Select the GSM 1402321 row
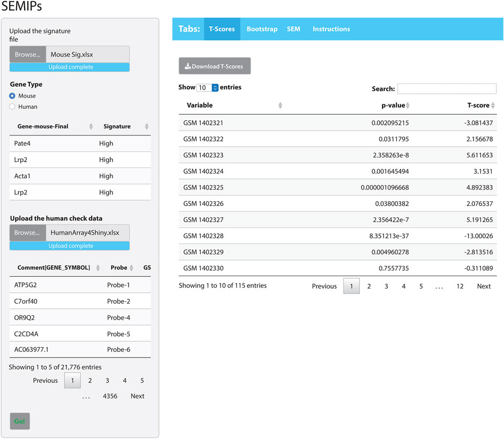The width and height of the screenshot is (504, 439). click(337, 123)
